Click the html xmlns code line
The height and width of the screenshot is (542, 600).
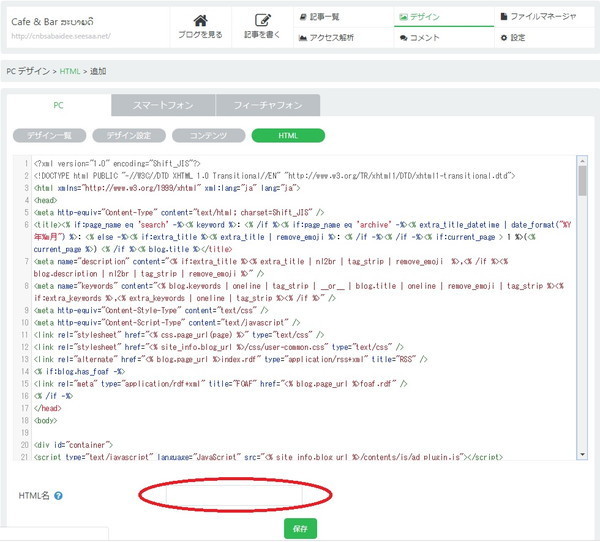point(167,188)
